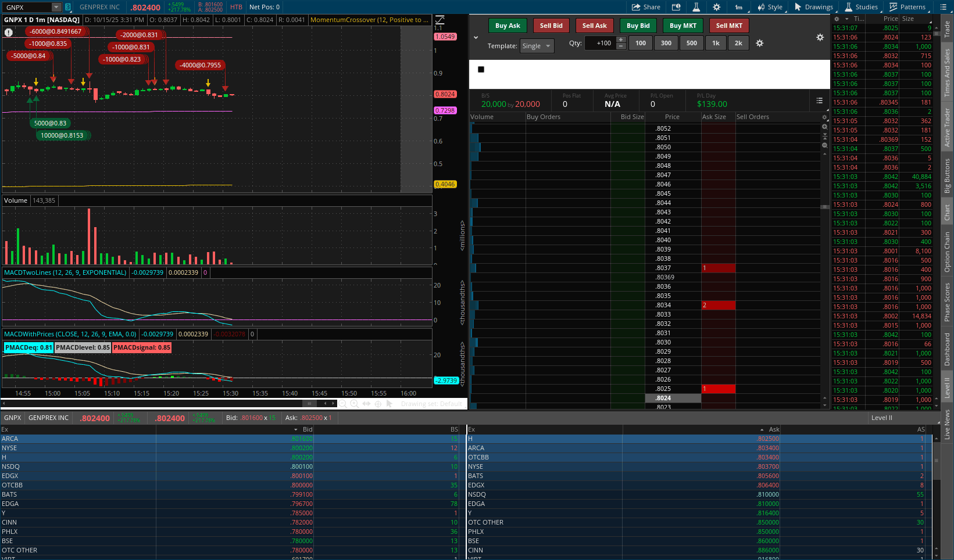This screenshot has height=560, width=954.
Task: Click the chart horizontal scrollbar thumb
Action: [x=309, y=403]
